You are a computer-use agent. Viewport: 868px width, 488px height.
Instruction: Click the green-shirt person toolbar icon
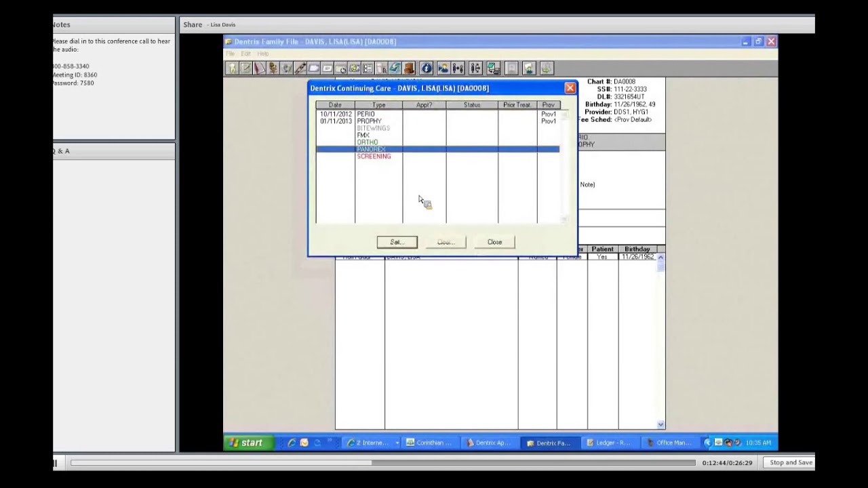(x=528, y=68)
